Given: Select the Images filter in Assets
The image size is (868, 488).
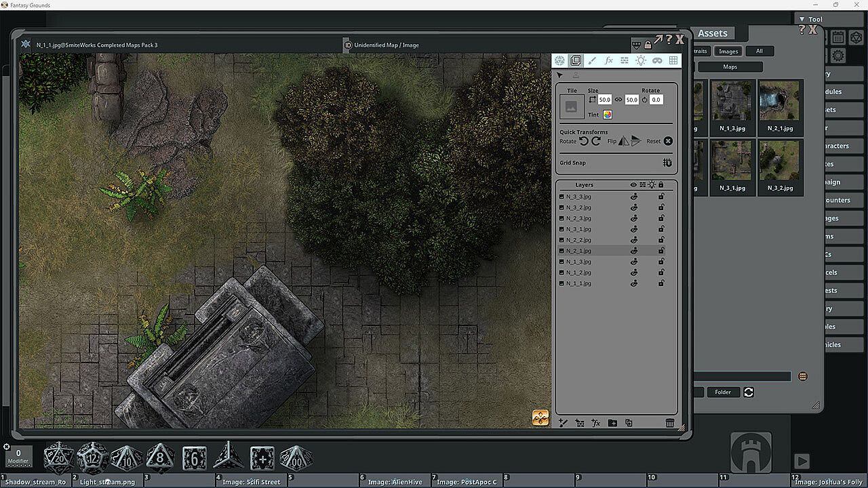Looking at the screenshot, I should pos(728,51).
